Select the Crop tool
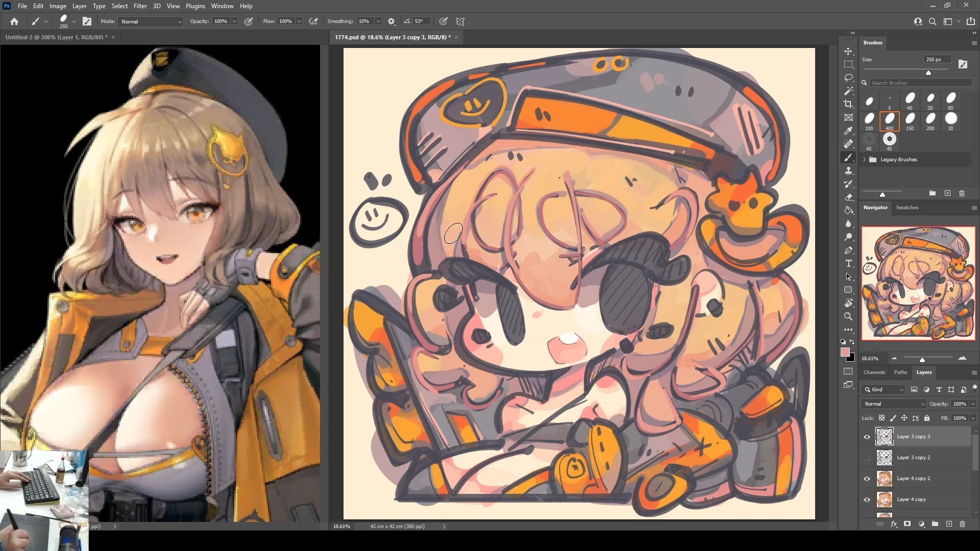The image size is (980, 551). [x=848, y=104]
